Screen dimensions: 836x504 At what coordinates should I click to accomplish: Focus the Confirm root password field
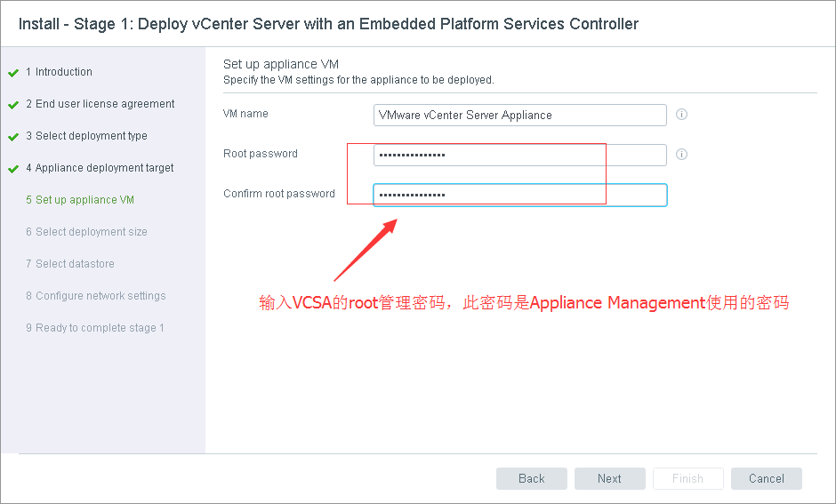[x=520, y=195]
